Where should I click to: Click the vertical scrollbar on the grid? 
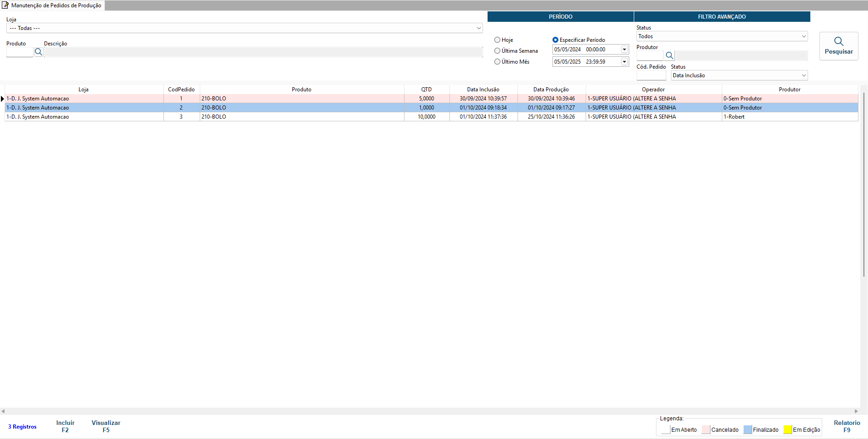(x=864, y=184)
